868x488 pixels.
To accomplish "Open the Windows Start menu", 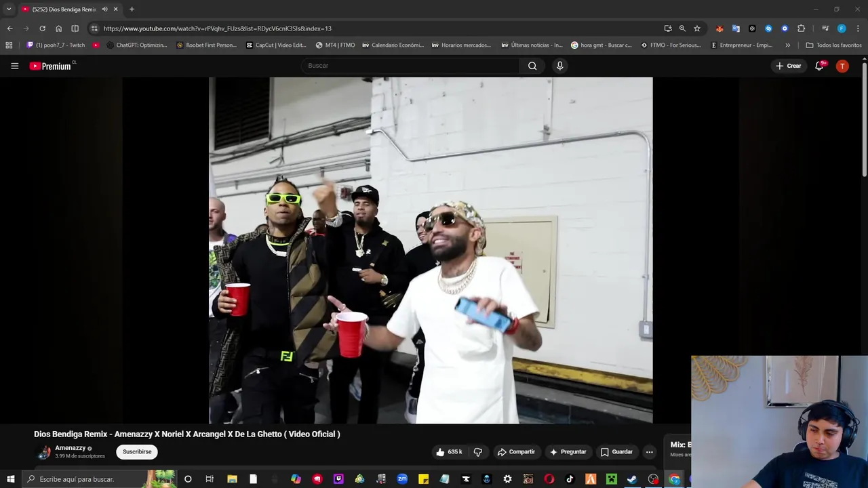I will click(10, 479).
